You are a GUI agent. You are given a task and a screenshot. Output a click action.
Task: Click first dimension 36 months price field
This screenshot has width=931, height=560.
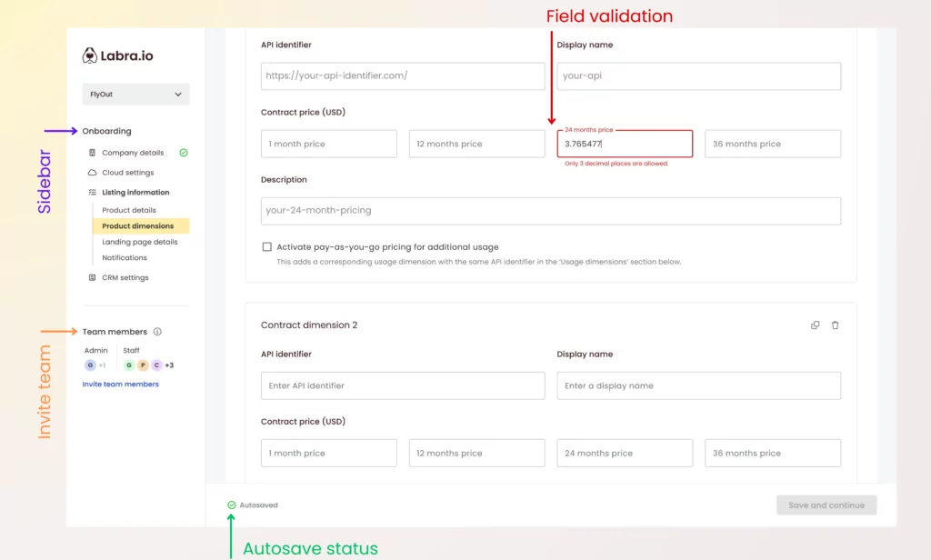(773, 144)
